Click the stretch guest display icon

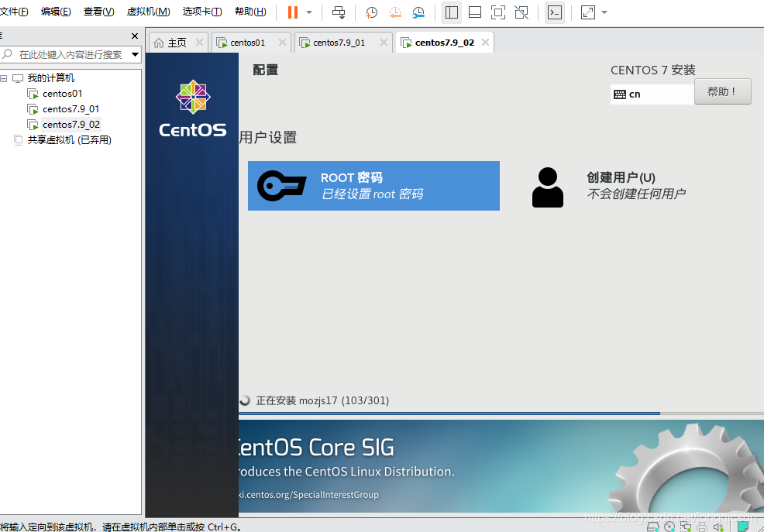[x=588, y=12]
